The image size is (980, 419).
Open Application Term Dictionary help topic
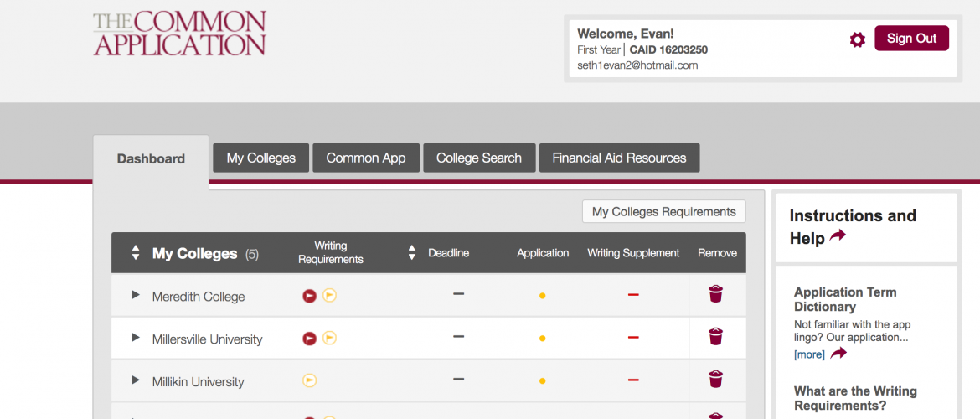(x=845, y=299)
